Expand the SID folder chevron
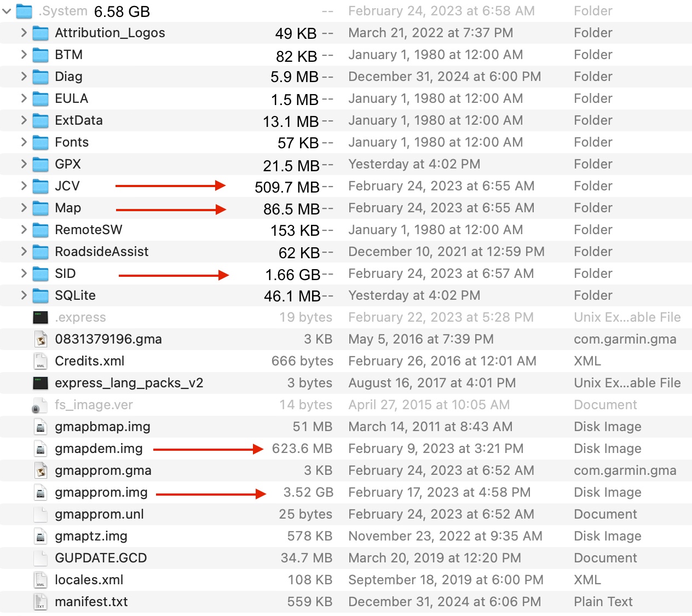 click(x=24, y=274)
